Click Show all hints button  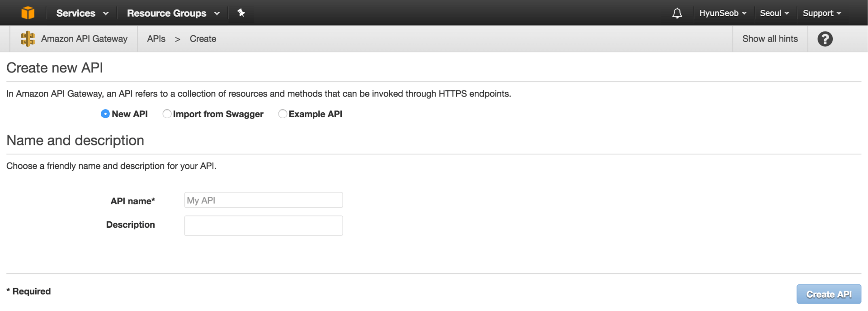coord(770,39)
